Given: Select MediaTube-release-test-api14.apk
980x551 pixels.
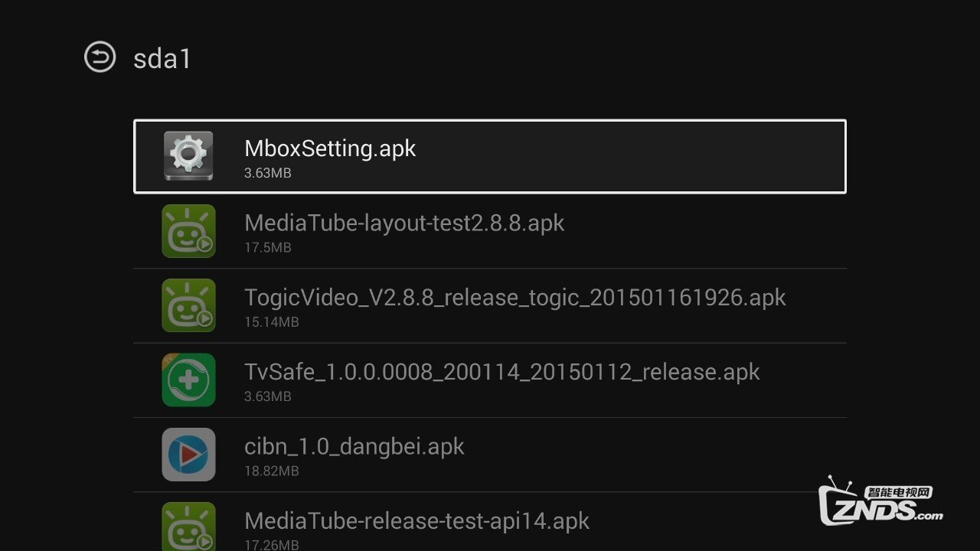Looking at the screenshot, I should [x=416, y=521].
